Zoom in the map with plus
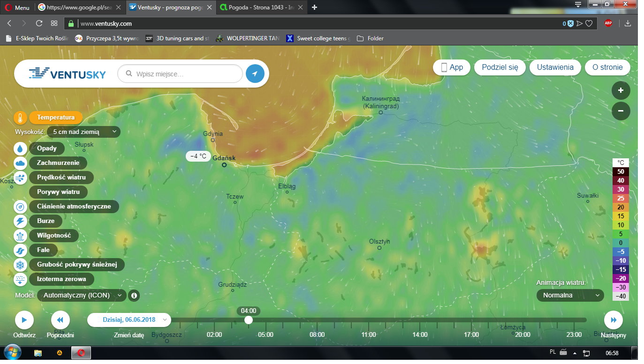Image resolution: width=644 pixels, height=364 pixels. click(x=621, y=90)
